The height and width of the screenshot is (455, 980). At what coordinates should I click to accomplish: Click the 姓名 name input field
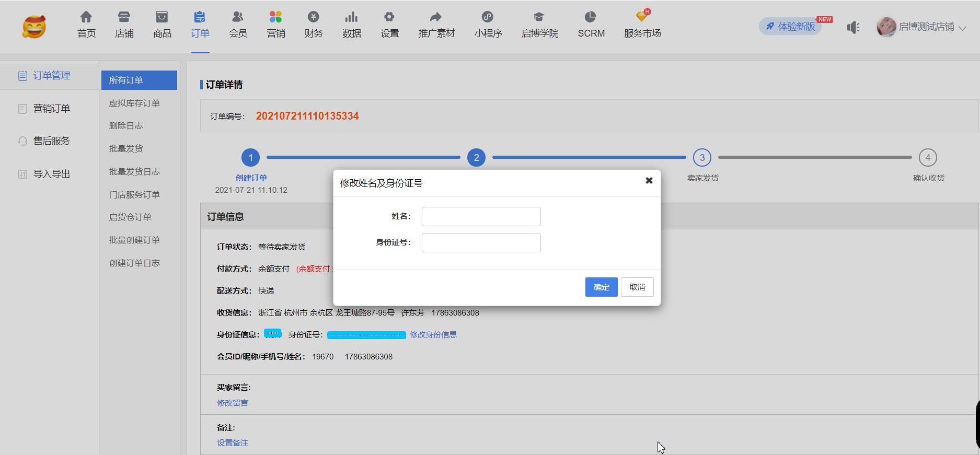click(481, 216)
